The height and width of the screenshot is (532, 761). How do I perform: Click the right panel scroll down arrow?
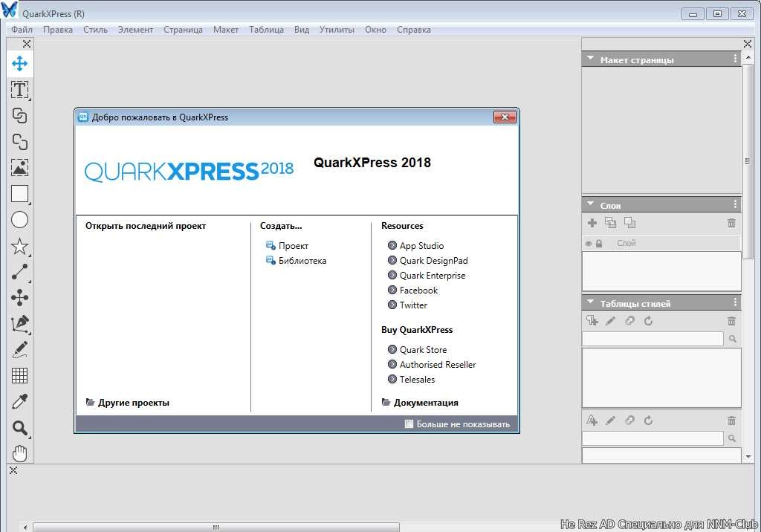[x=748, y=457]
